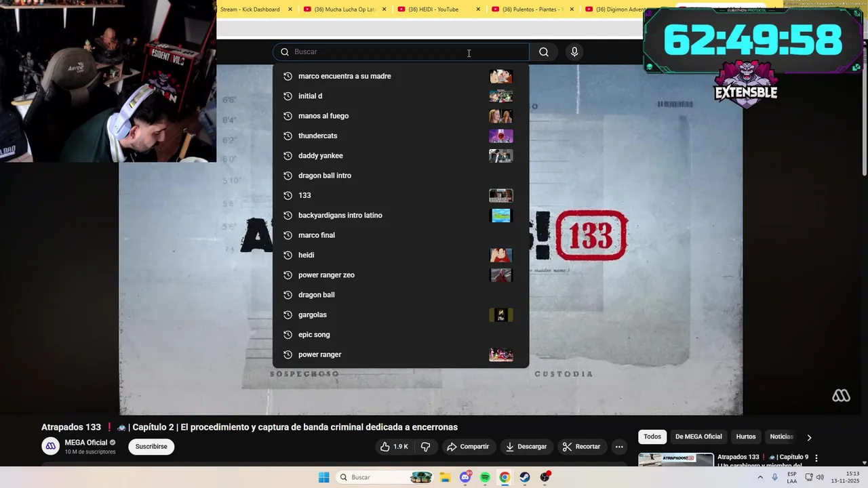The width and height of the screenshot is (868, 488).
Task: Click text 'marco final' in suggestions
Action: (x=317, y=235)
